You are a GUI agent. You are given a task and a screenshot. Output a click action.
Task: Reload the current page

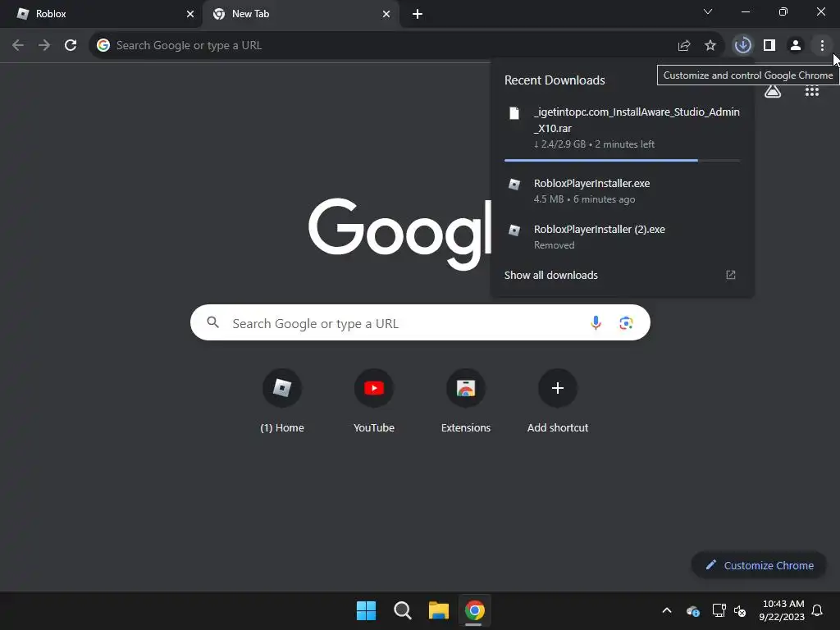[x=71, y=46]
